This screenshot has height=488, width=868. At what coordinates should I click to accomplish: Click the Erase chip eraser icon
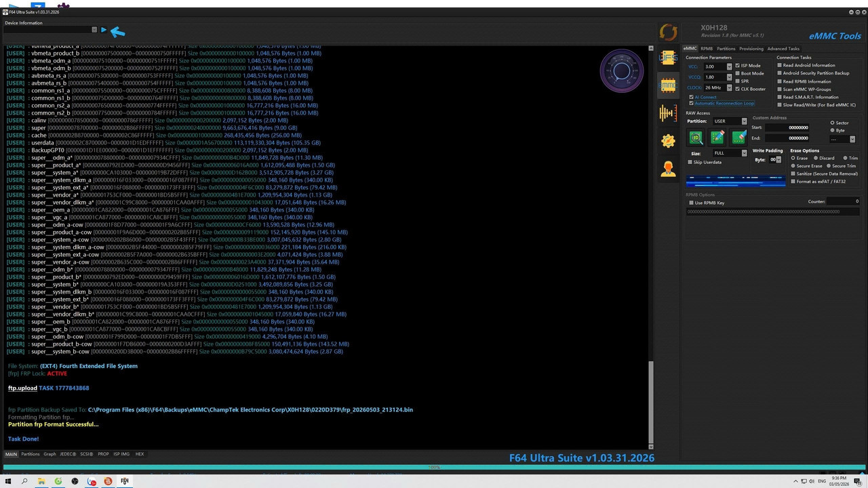[x=738, y=138]
